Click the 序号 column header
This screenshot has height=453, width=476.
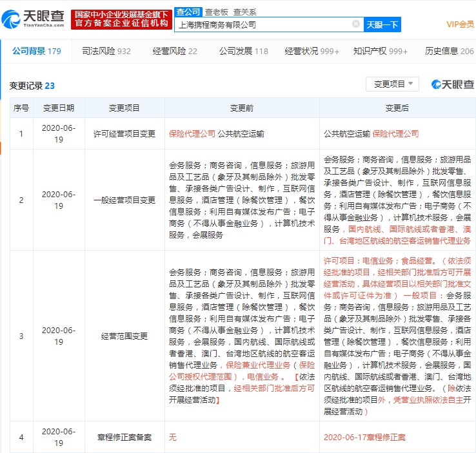point(21,108)
